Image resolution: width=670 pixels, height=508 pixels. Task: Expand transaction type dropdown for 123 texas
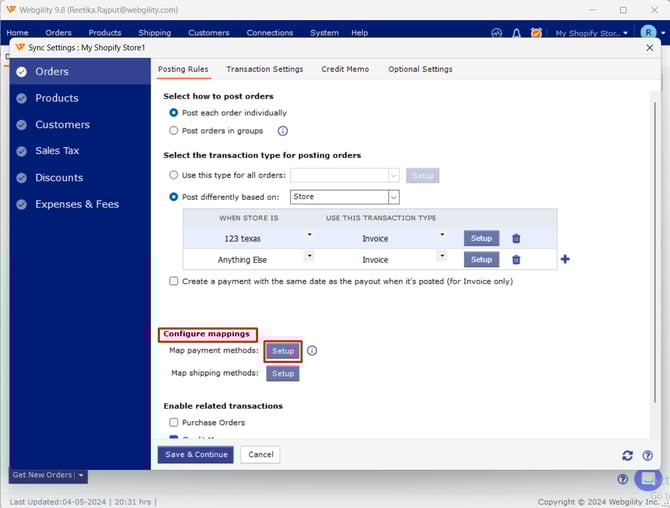pyautogui.click(x=442, y=236)
